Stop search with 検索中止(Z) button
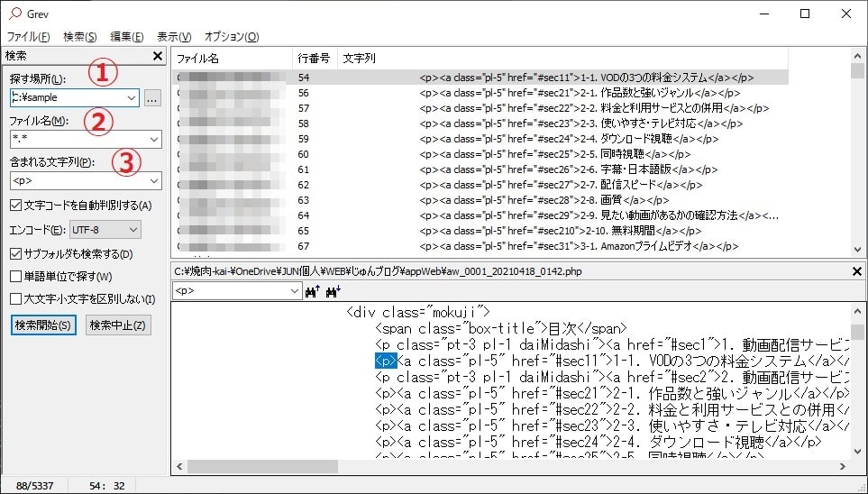868x494 pixels. click(x=118, y=325)
